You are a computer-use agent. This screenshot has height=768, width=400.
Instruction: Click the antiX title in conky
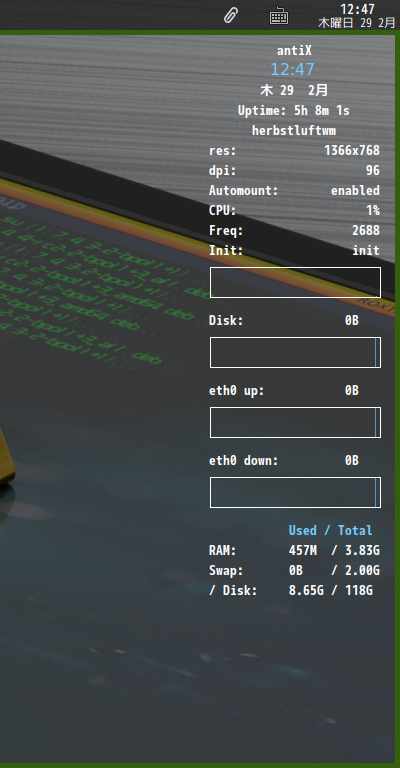(x=294, y=50)
